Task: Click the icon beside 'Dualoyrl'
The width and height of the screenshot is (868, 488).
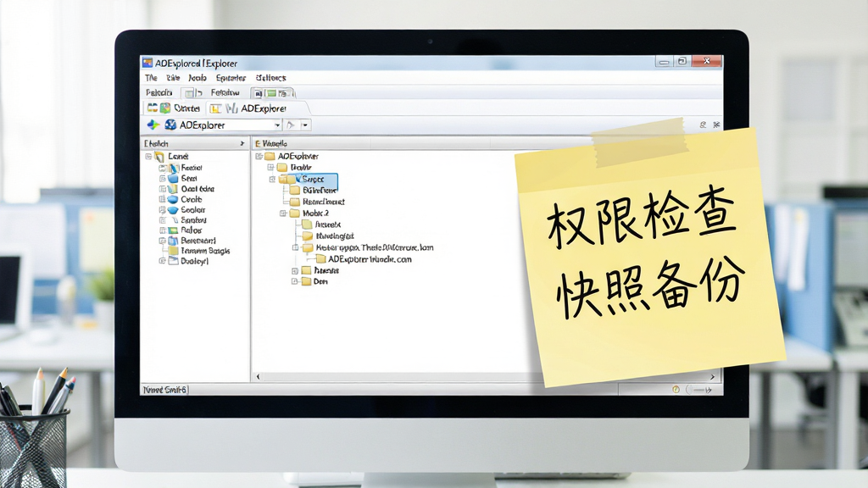Action: pyautogui.click(x=173, y=261)
